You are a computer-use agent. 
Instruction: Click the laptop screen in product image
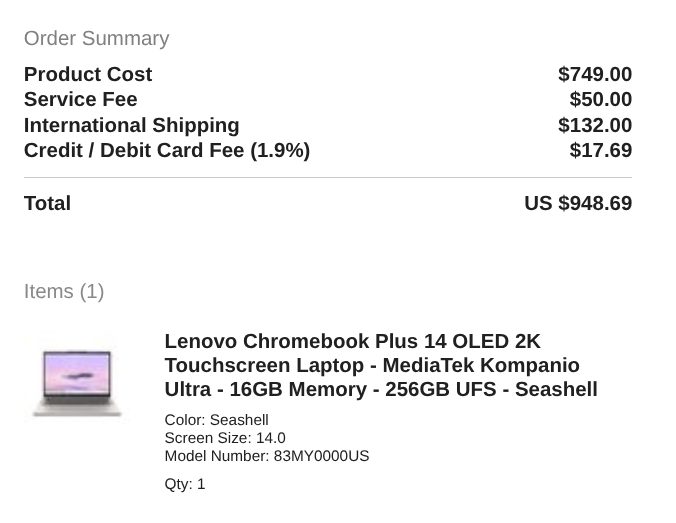pos(78,373)
